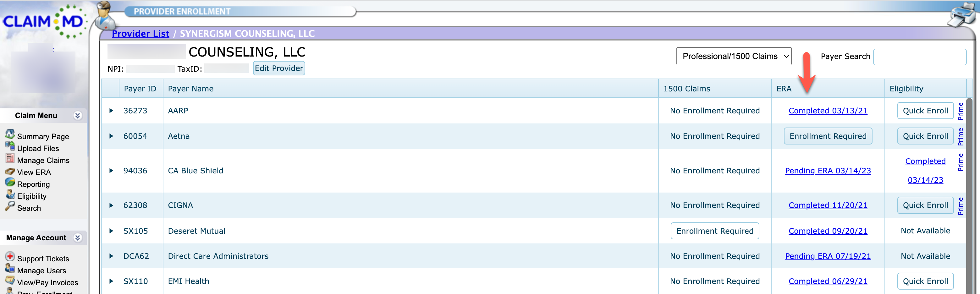Collapse the Claim Menu section chevron
This screenshot has height=294, width=980.
[78, 116]
